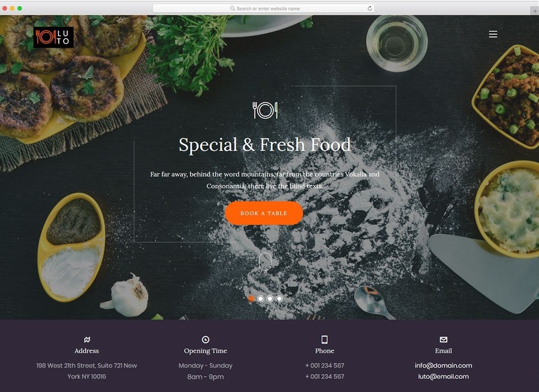This screenshot has height=392, width=539.
Task: Click the plate and cutlery icon
Action: click(265, 110)
